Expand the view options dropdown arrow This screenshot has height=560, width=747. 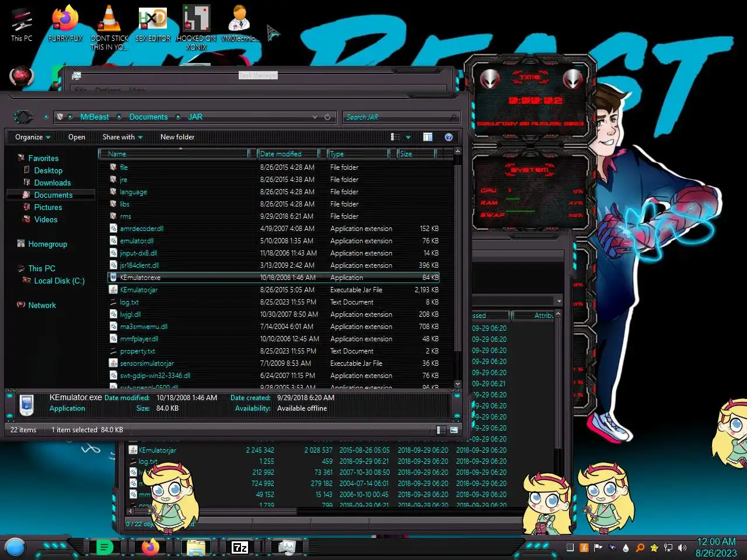pyautogui.click(x=408, y=137)
